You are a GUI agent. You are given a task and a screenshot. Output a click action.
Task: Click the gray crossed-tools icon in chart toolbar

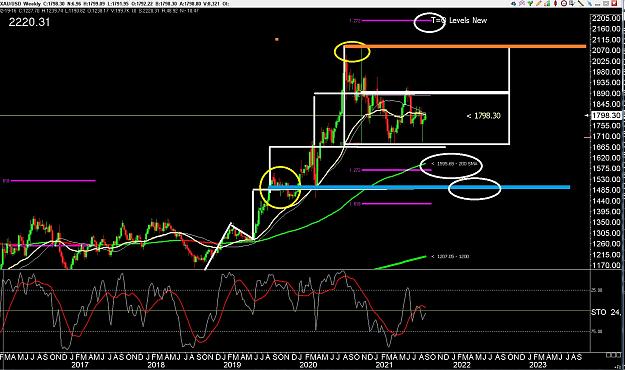(x=522, y=3)
